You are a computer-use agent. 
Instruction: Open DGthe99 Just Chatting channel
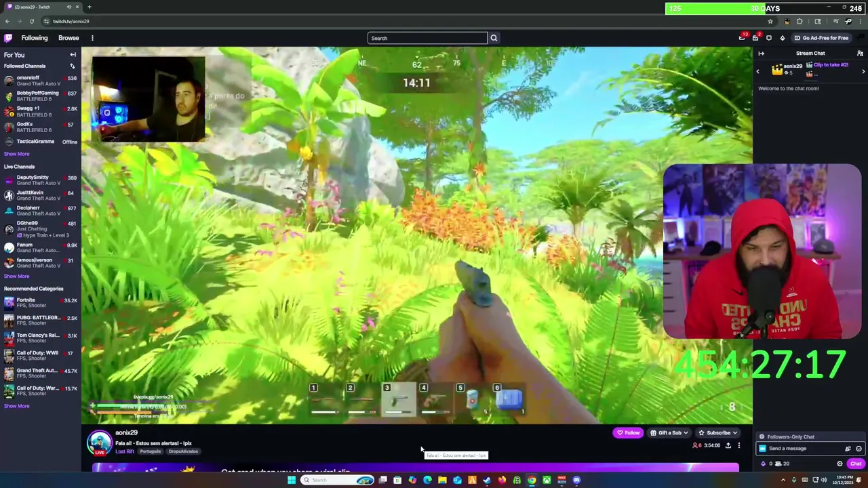(41, 228)
